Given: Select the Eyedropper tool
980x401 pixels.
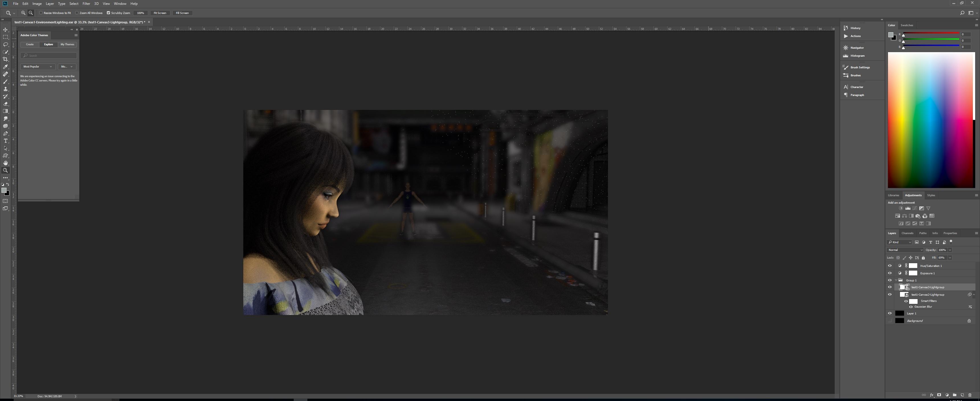Looking at the screenshot, I should pos(5,67).
